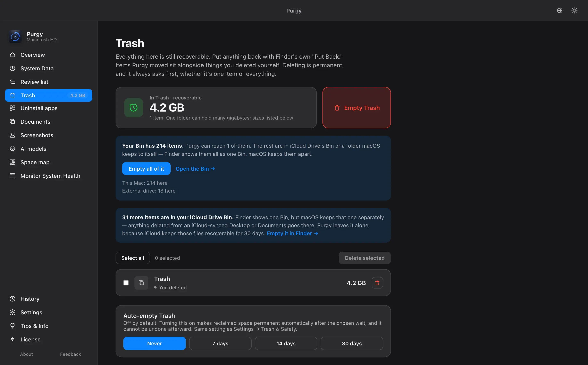
Task: Go to System Data
Action: [49, 68]
